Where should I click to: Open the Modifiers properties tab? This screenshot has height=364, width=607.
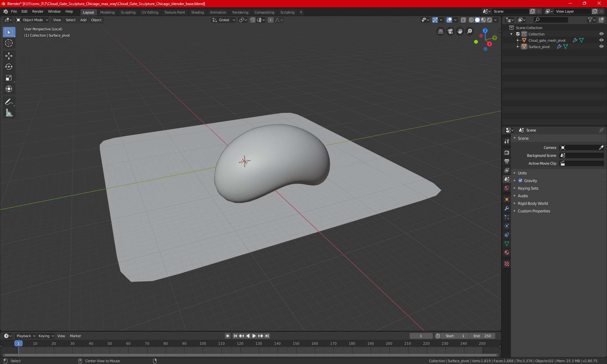point(507,208)
